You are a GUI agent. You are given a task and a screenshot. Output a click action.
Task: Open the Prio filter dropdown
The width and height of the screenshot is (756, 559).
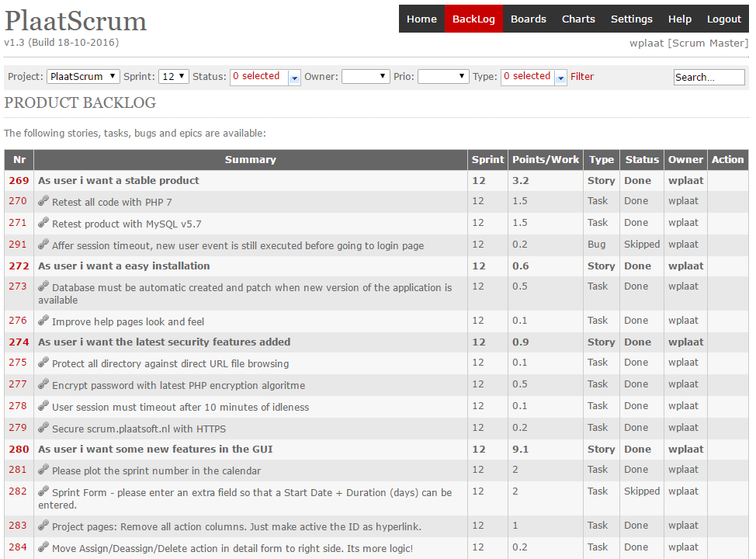[443, 76]
